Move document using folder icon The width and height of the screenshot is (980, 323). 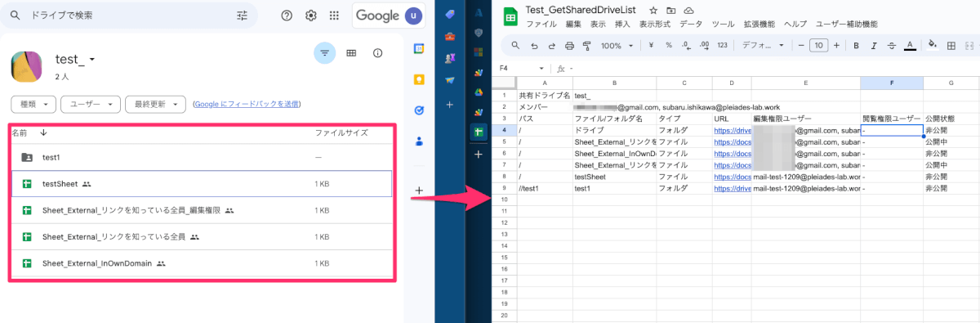[x=671, y=10]
